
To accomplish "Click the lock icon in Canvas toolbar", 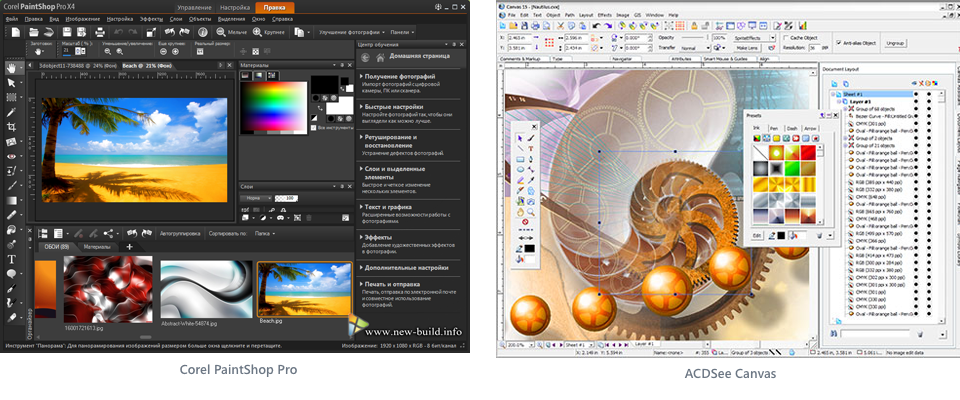I will point(694,26).
